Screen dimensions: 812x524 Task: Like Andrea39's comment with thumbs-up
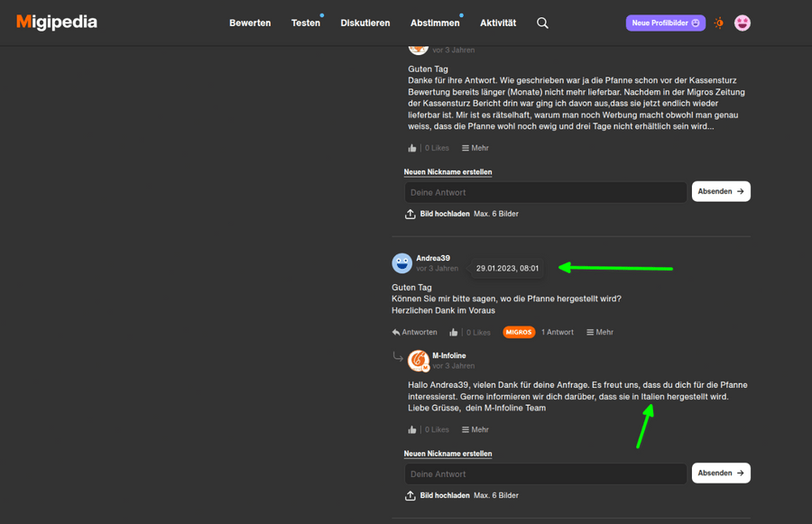(454, 332)
